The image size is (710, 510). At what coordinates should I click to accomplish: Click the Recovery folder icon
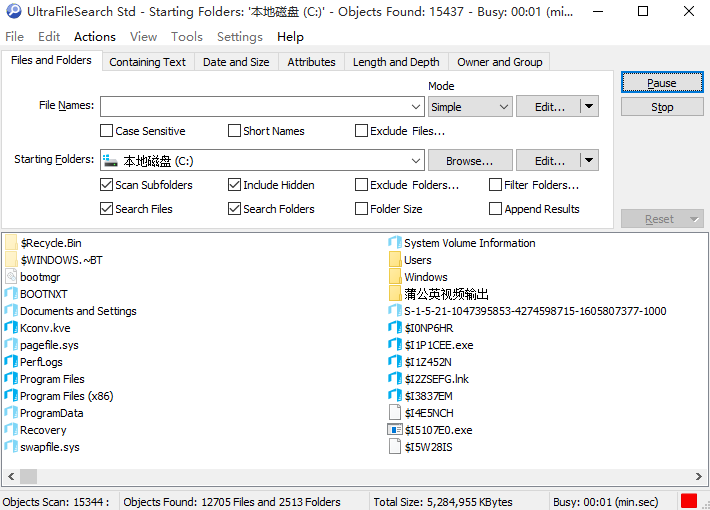pyautogui.click(x=11, y=430)
